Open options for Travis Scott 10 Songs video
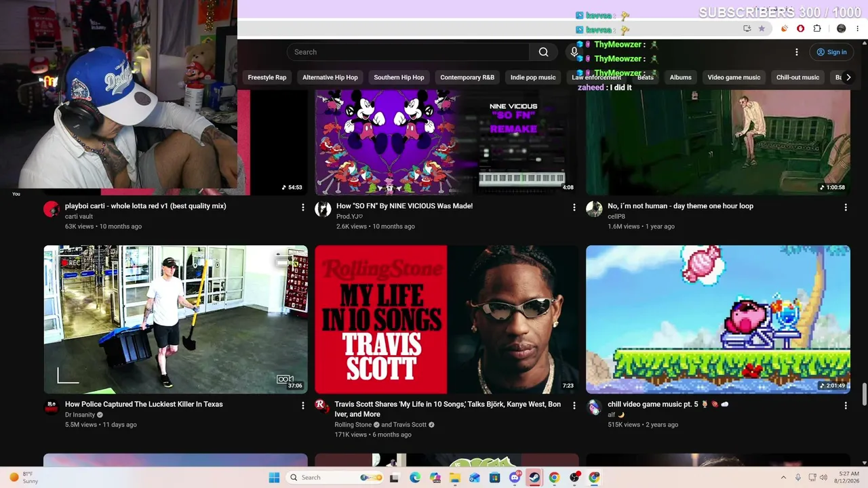This screenshot has width=868, height=488. [x=574, y=405]
